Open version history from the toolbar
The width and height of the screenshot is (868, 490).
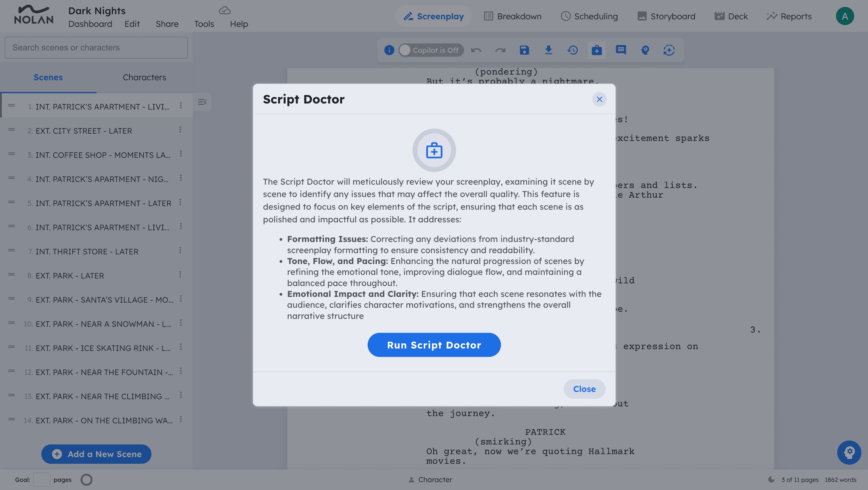pyautogui.click(x=572, y=50)
